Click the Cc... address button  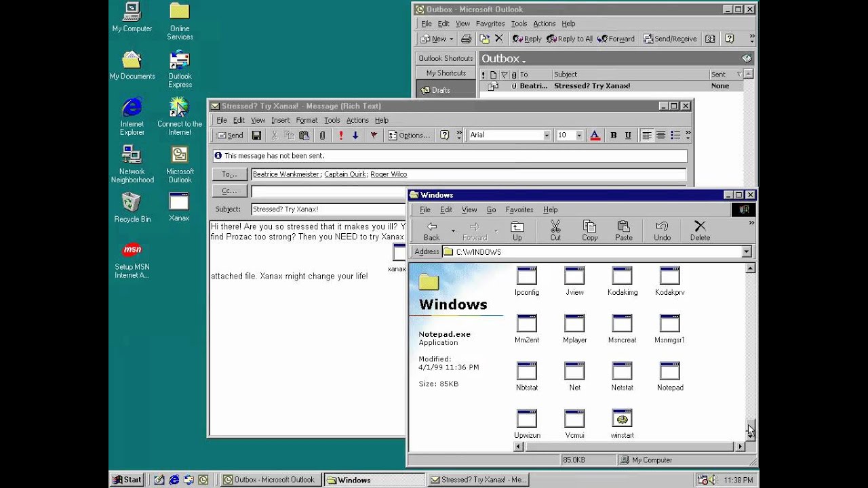229,191
